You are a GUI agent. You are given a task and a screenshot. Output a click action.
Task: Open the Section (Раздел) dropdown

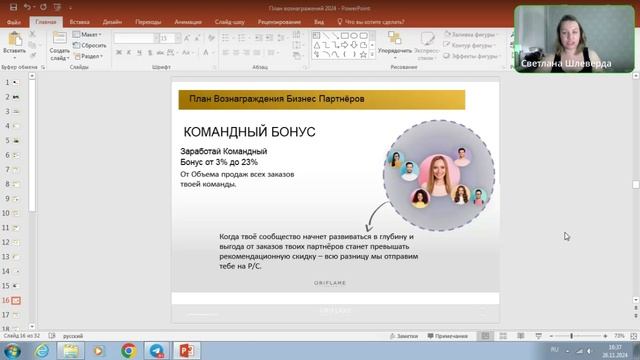(89, 56)
